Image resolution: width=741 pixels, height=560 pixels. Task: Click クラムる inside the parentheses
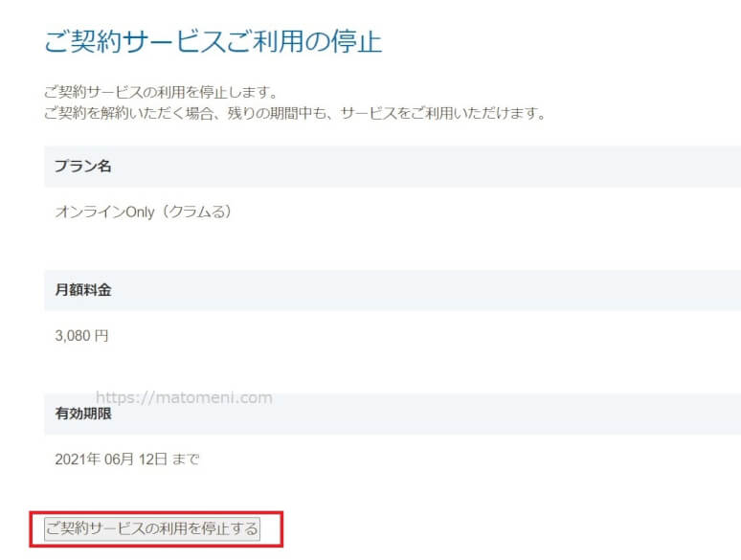196,212
